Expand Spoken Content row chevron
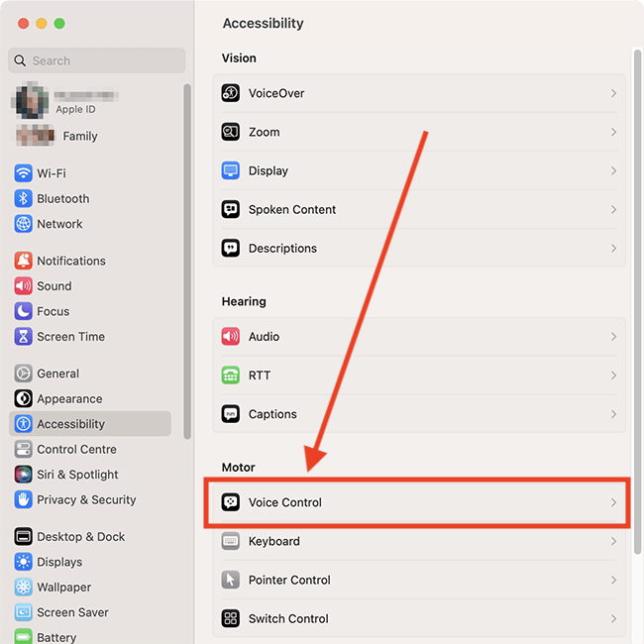The height and width of the screenshot is (644, 644). click(613, 209)
